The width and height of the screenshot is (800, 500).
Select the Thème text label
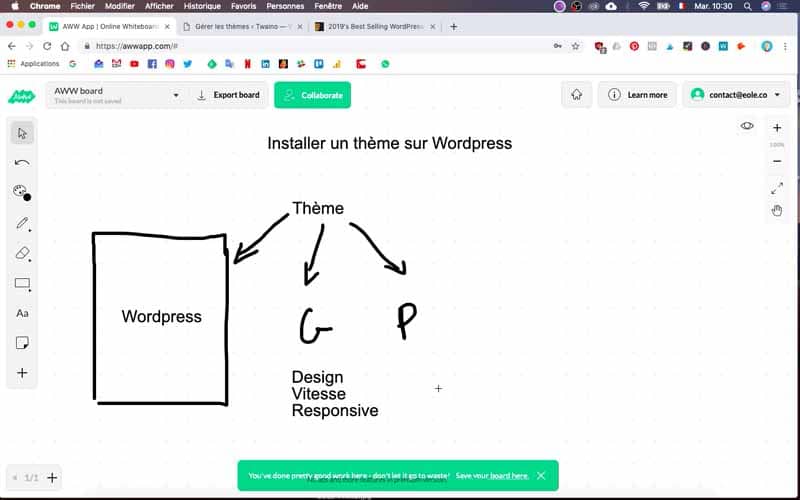click(318, 208)
